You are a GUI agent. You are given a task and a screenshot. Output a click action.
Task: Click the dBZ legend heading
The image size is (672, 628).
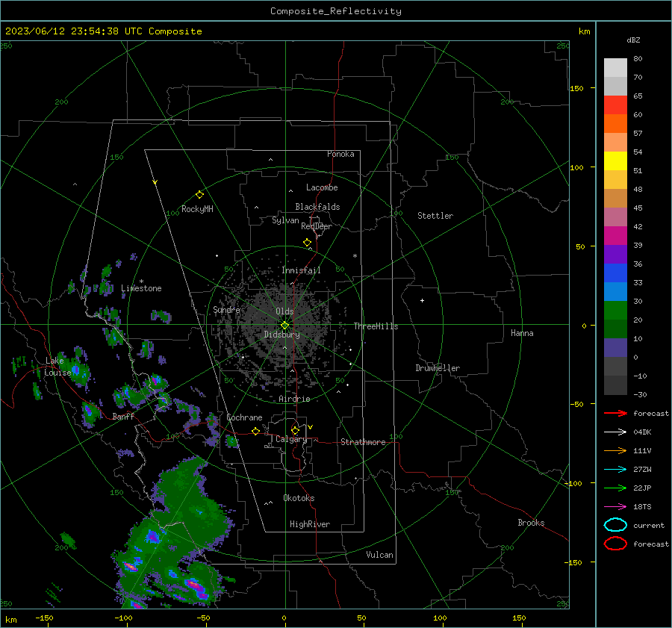click(x=633, y=40)
